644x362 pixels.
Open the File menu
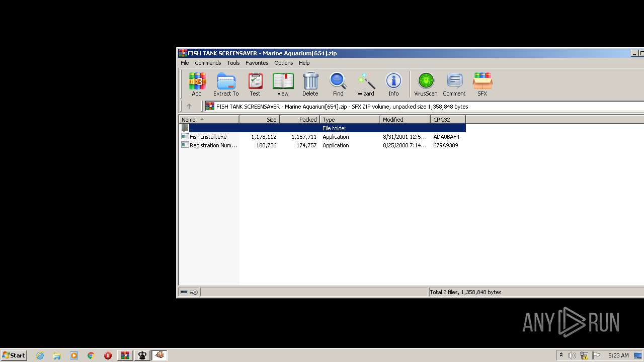185,63
